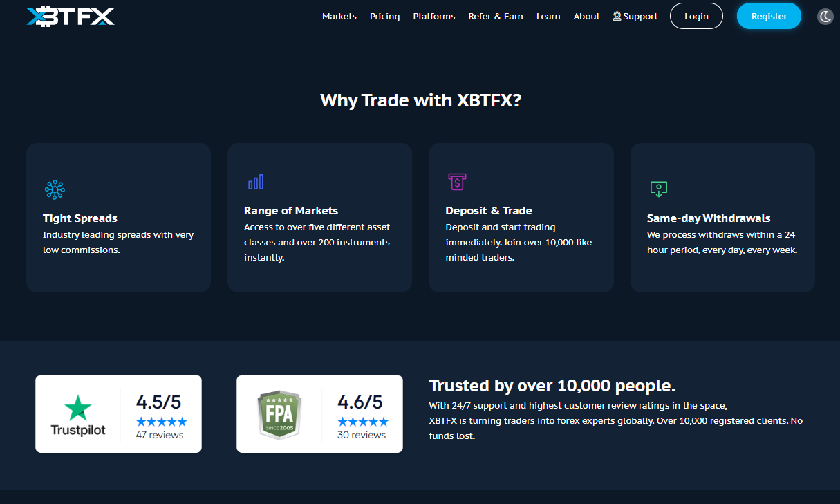This screenshot has width=840, height=504.
Task: Click the Same-day Withdrawals icon
Action: [x=658, y=188]
